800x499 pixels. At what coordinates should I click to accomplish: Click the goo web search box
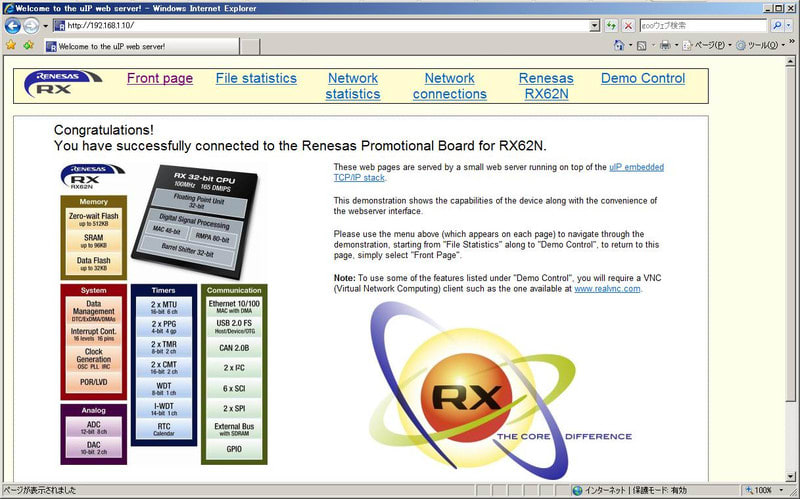703,26
